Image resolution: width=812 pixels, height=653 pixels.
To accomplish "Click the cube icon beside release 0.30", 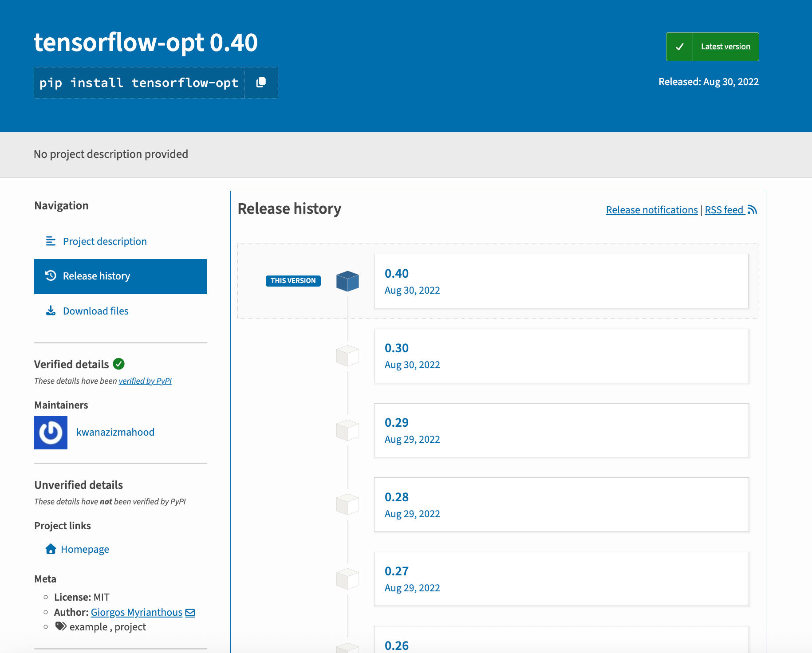I will coord(347,356).
